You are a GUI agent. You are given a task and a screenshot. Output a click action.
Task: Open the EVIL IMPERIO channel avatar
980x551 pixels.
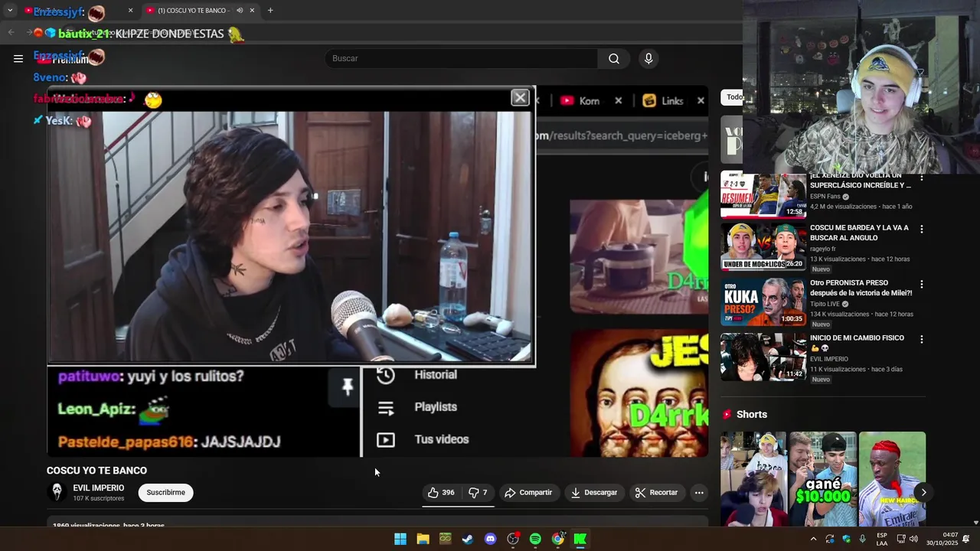56,492
